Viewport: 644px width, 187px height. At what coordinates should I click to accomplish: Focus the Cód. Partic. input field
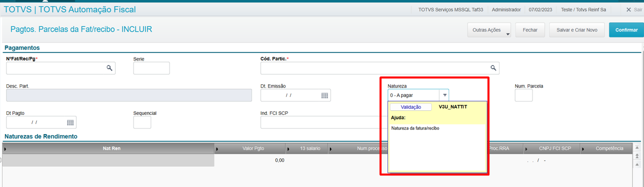coord(380,68)
